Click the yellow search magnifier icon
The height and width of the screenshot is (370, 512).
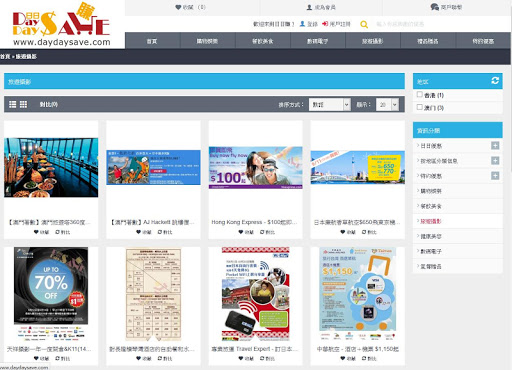click(364, 24)
